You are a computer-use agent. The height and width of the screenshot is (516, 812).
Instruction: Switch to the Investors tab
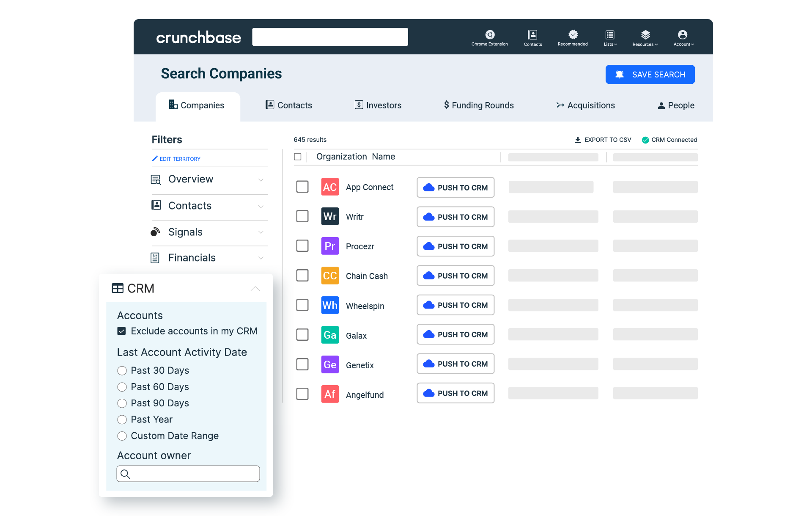[378, 105]
